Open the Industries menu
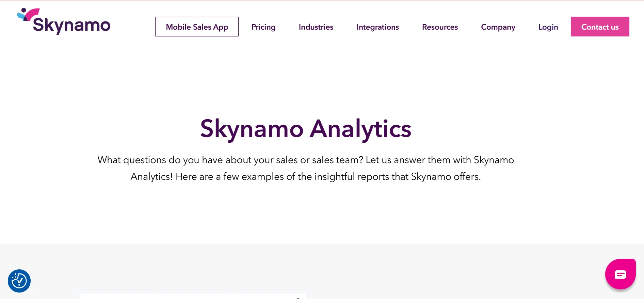This screenshot has height=299, width=644. 316,27
